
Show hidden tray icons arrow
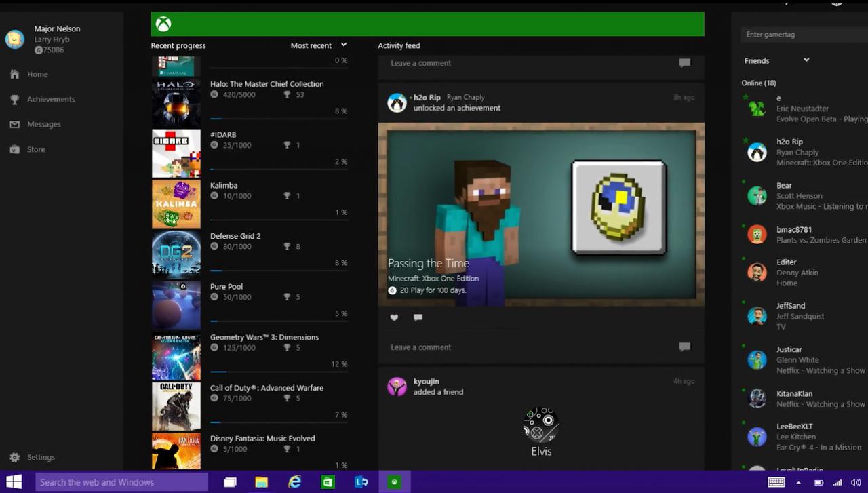tap(798, 482)
